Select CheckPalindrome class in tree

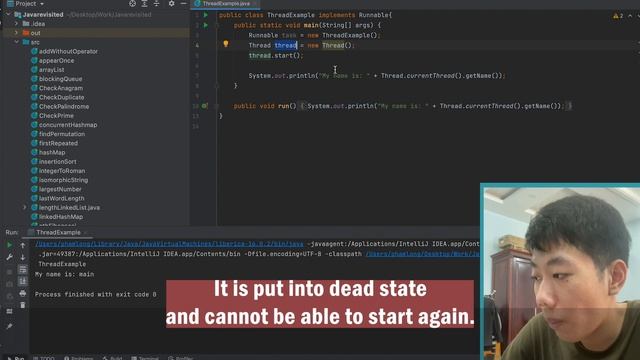pyautogui.click(x=64, y=107)
